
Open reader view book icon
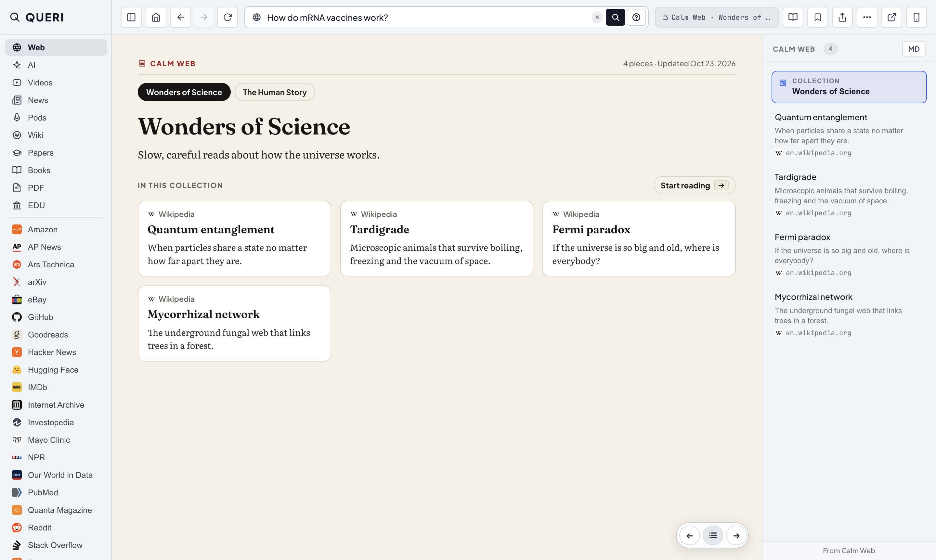793,17
